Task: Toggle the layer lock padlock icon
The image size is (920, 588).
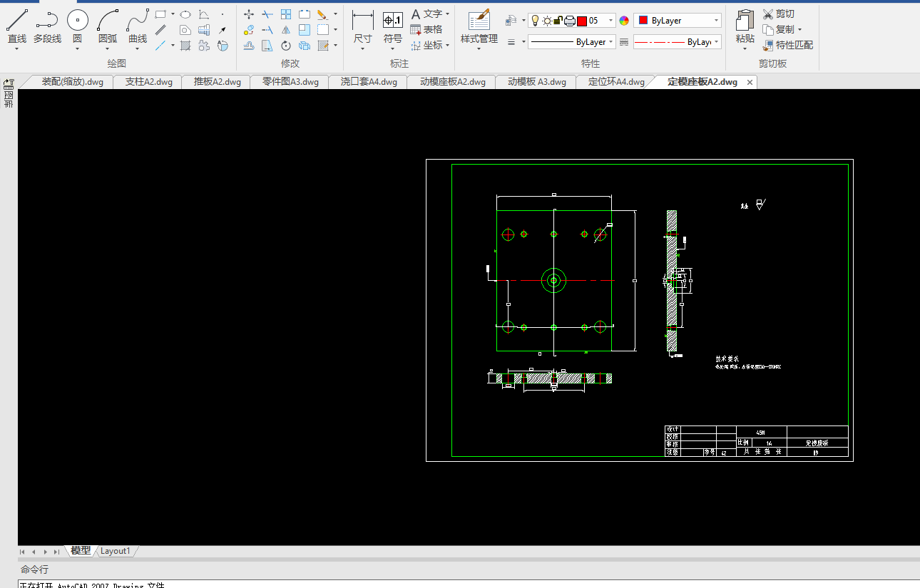Action: [558, 21]
